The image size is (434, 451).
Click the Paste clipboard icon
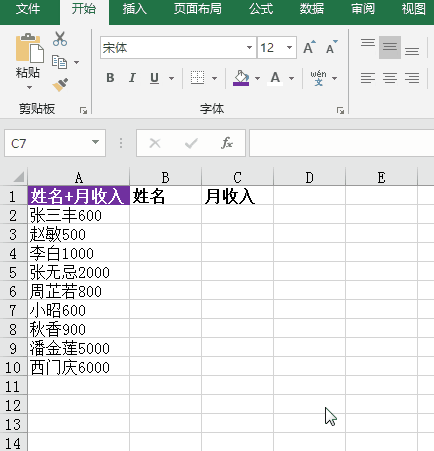[29, 48]
